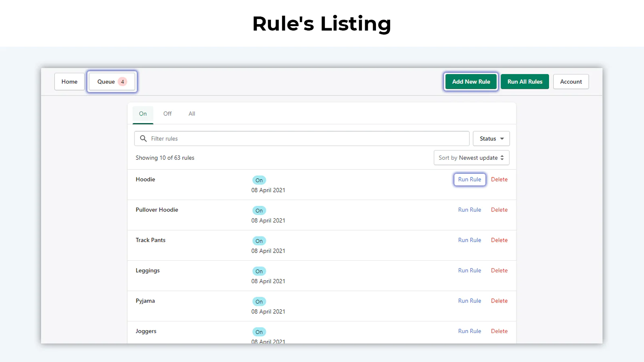644x362 pixels.
Task: Open the Queue page
Action: click(x=106, y=82)
